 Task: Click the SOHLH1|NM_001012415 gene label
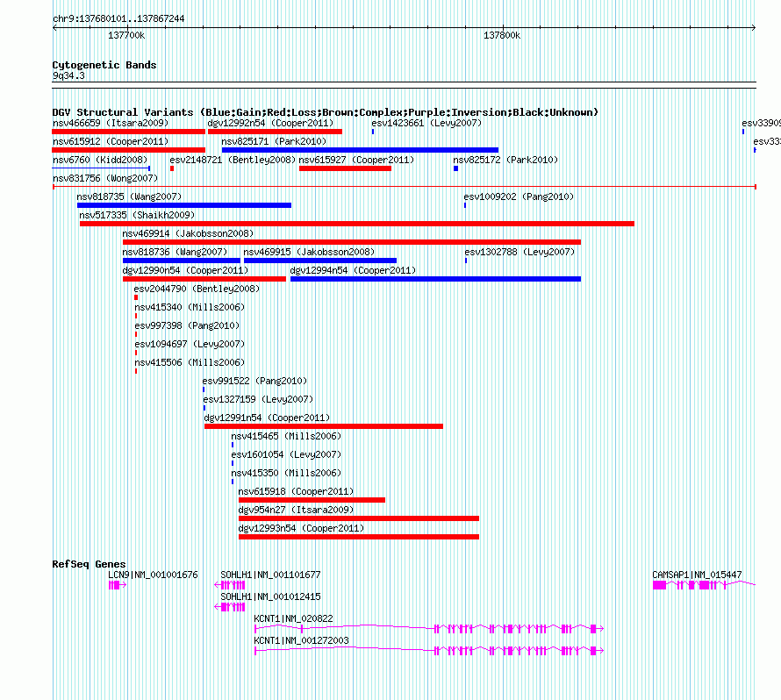pos(270,596)
